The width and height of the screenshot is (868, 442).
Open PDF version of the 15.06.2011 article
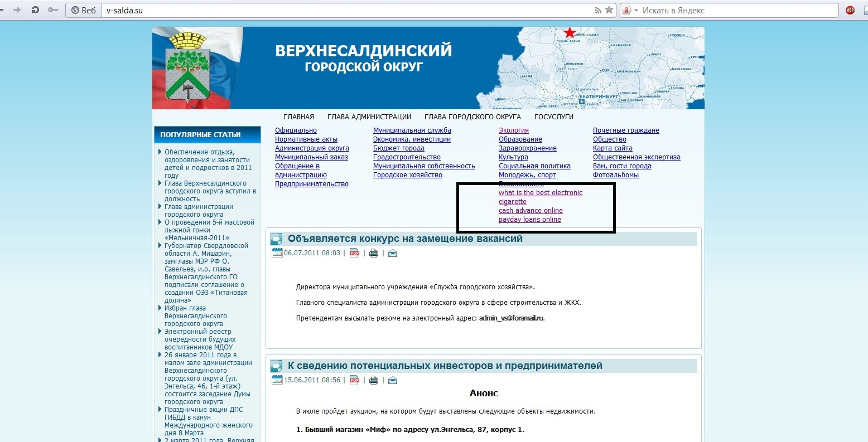(x=354, y=380)
